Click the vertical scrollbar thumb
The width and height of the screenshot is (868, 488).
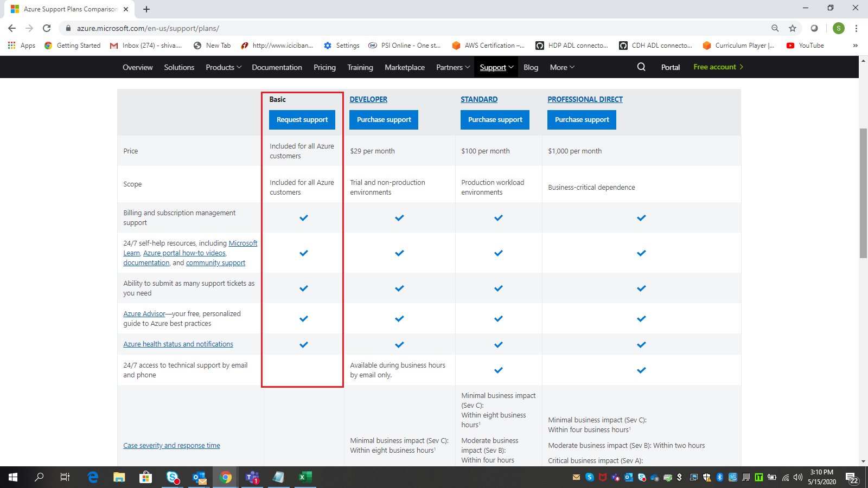point(863,193)
